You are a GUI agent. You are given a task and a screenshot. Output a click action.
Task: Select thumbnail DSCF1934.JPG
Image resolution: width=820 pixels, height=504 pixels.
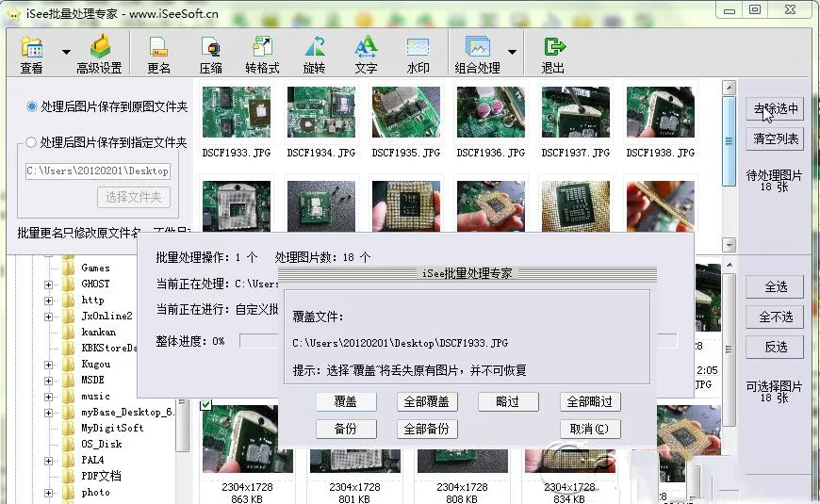[x=321, y=112]
